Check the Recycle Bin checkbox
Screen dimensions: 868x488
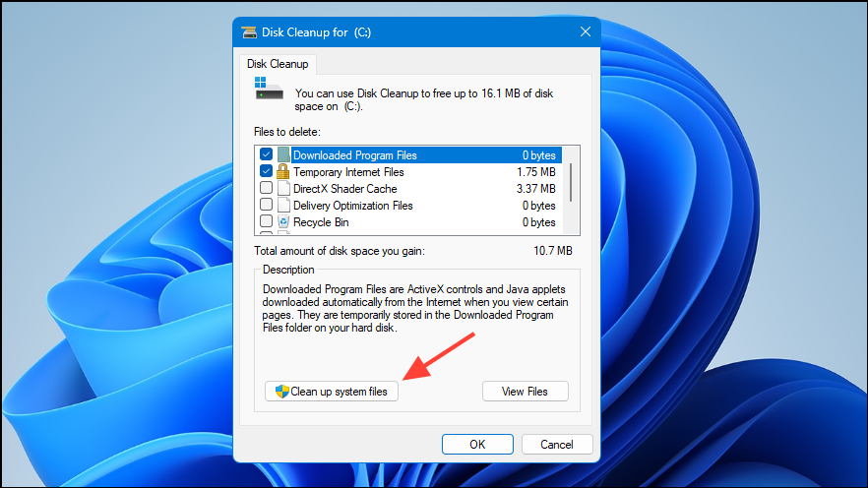(267, 220)
